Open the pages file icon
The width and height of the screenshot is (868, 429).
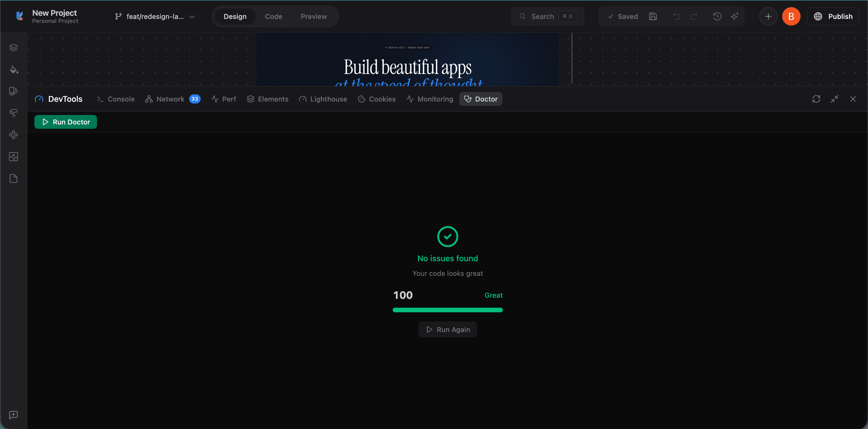click(13, 178)
